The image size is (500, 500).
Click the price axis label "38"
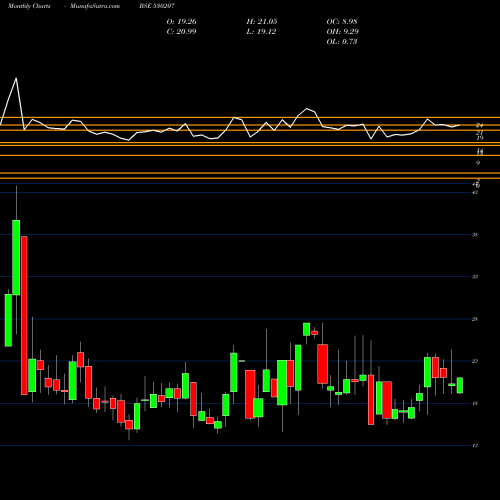[x=475, y=235]
